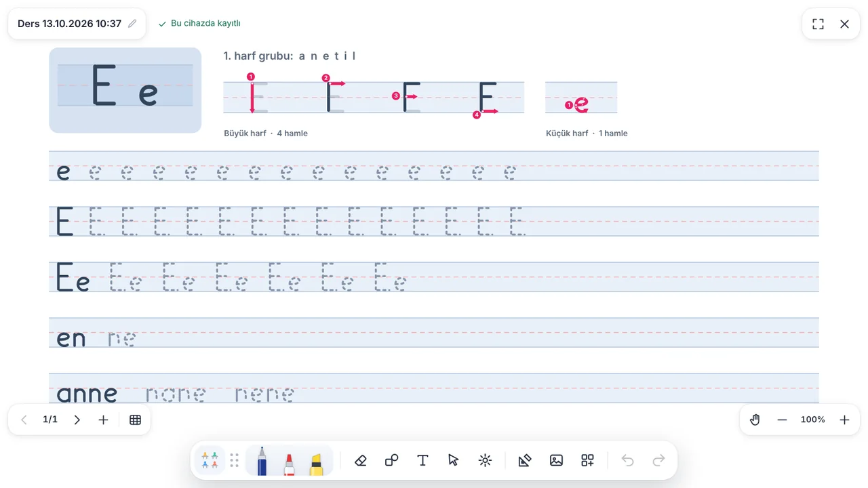Image resolution: width=868 pixels, height=488 pixels.
Task: Toggle the hand pan tool
Action: (x=755, y=420)
